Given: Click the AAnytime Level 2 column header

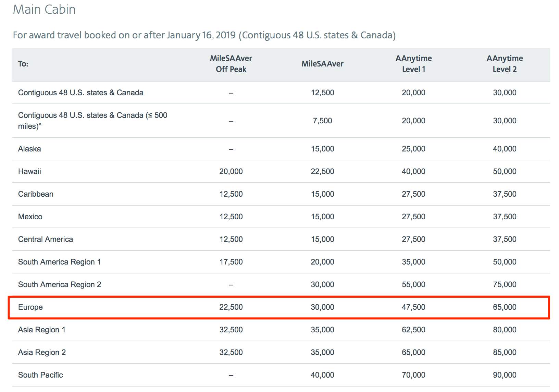Looking at the screenshot, I should pos(505,64).
